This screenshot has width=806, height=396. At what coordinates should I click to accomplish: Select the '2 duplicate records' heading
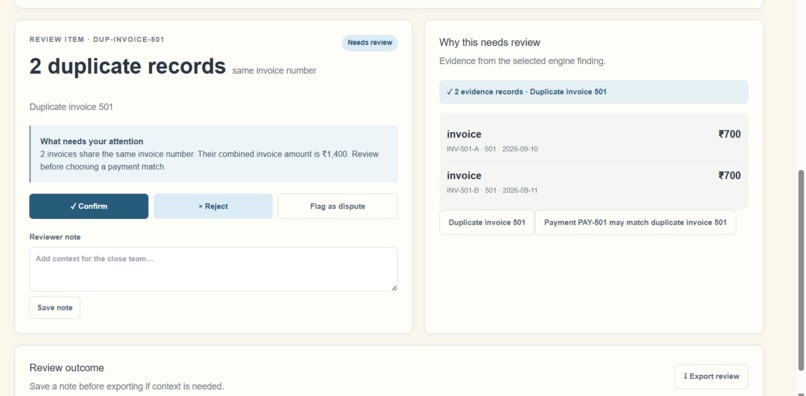point(127,66)
